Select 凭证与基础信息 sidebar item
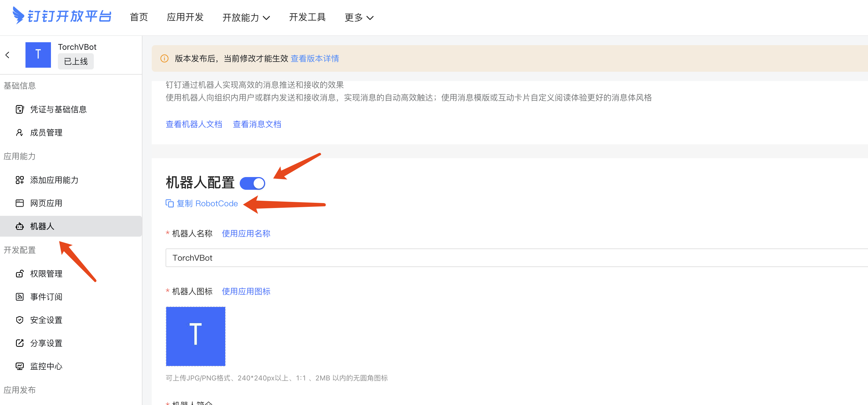Viewport: 868px width, 405px height. 71,109
